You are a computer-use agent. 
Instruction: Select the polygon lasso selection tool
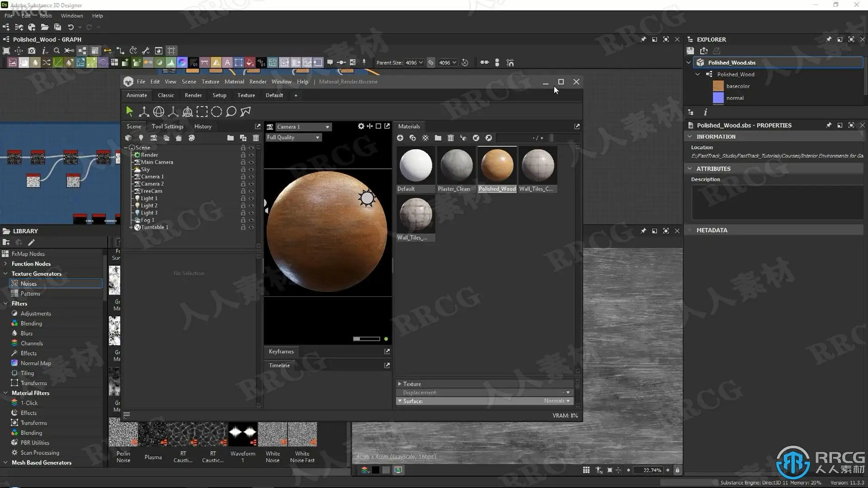point(245,111)
